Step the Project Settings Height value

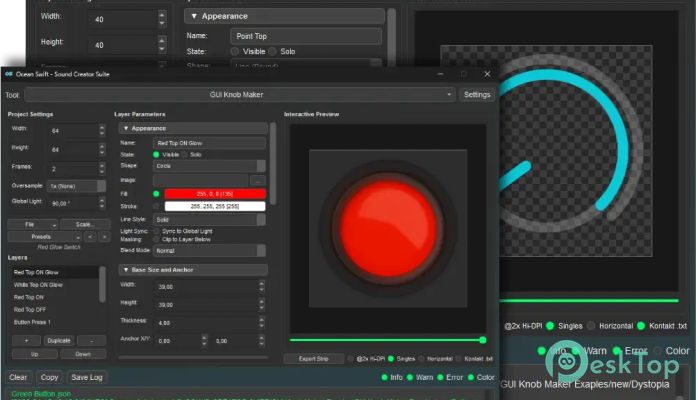click(x=102, y=150)
